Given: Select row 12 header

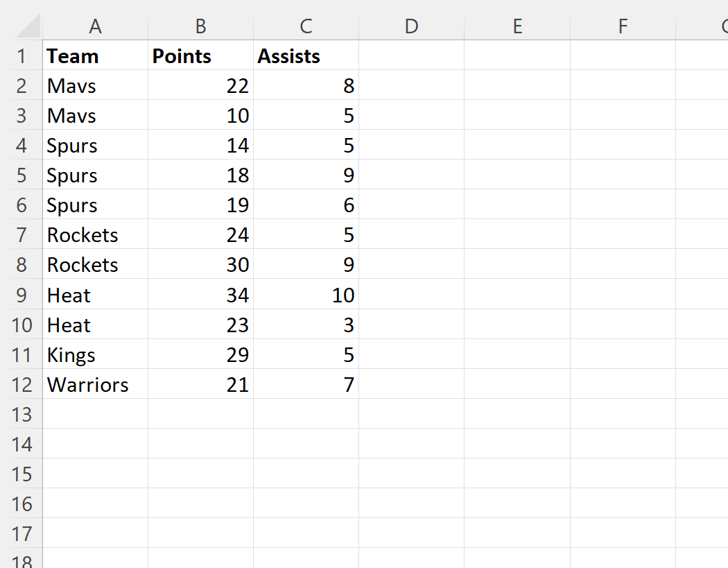Looking at the screenshot, I should tap(21, 384).
